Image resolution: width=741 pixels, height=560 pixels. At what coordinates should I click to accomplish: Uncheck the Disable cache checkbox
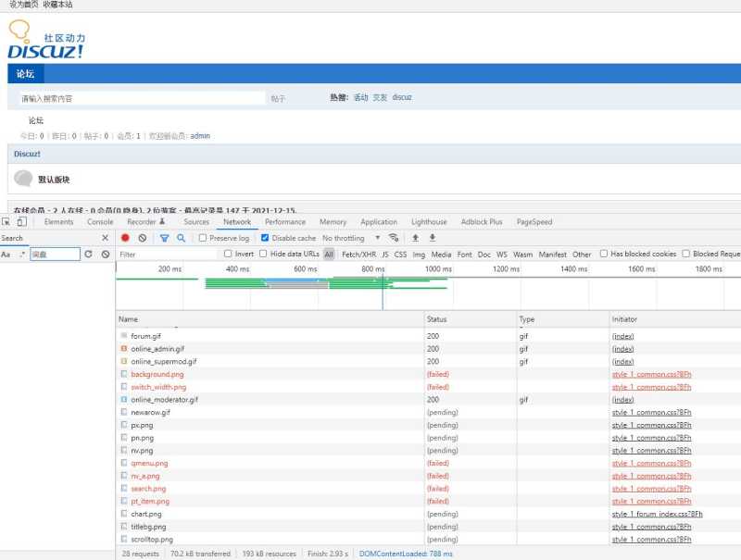(x=265, y=238)
